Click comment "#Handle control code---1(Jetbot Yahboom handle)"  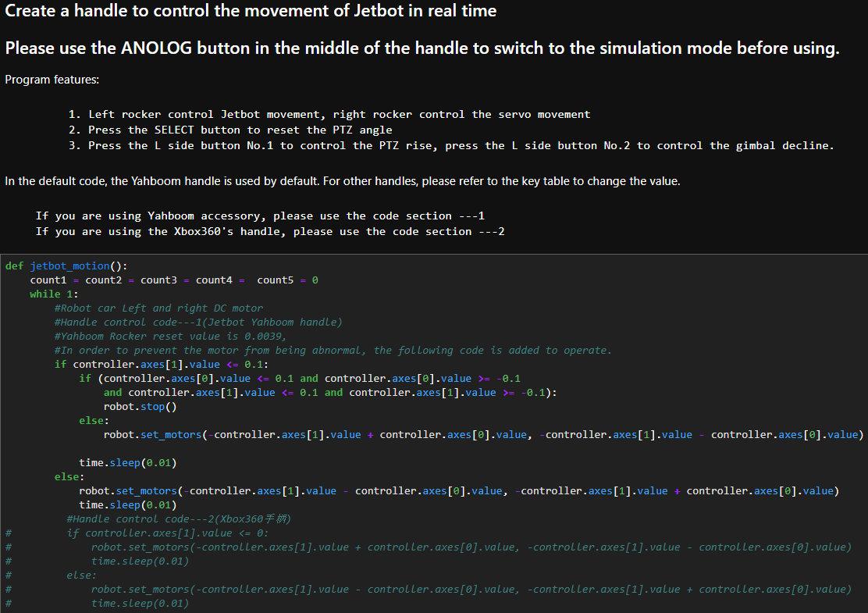[x=198, y=323]
